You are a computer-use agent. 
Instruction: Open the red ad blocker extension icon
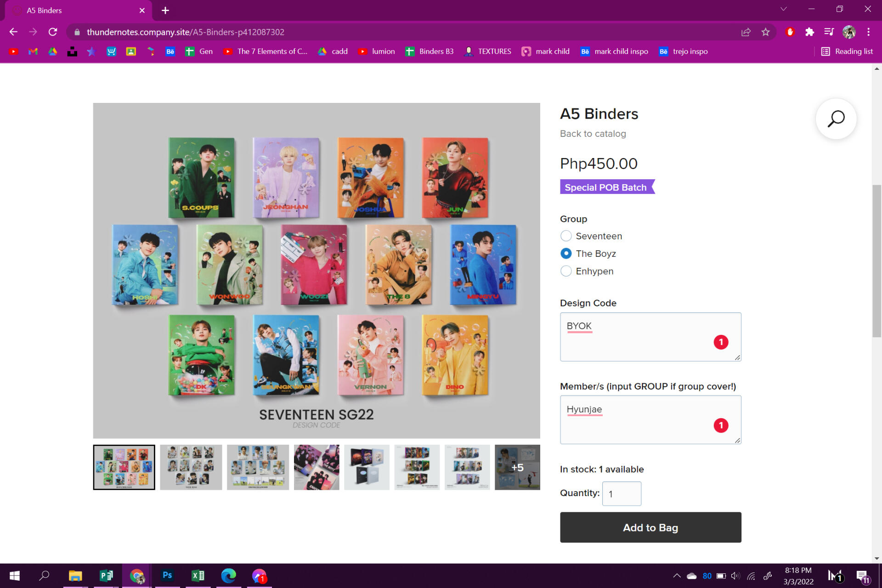790,32
